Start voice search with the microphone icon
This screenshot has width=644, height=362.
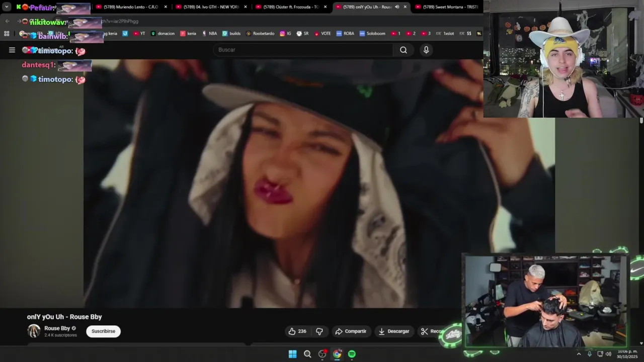coord(426,50)
